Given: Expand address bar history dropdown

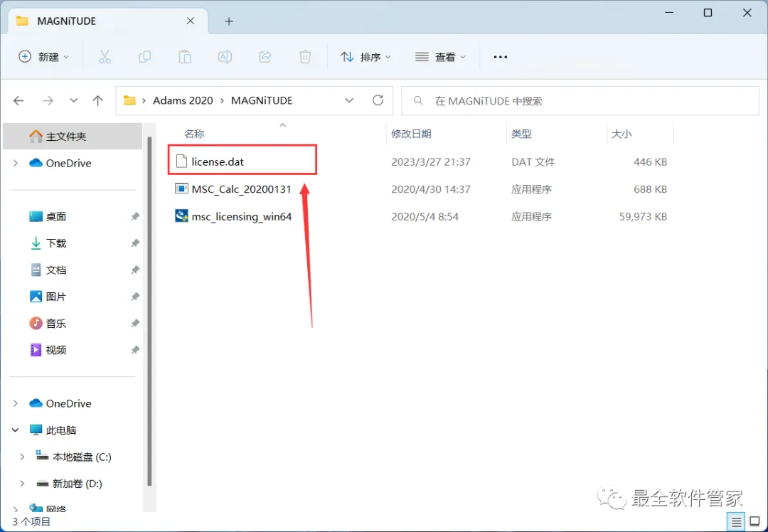Looking at the screenshot, I should 349,100.
